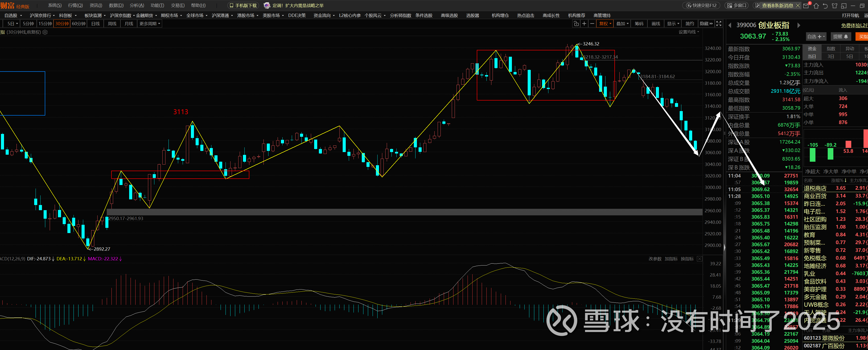Select the 60分钟 period tab

[x=78, y=24]
